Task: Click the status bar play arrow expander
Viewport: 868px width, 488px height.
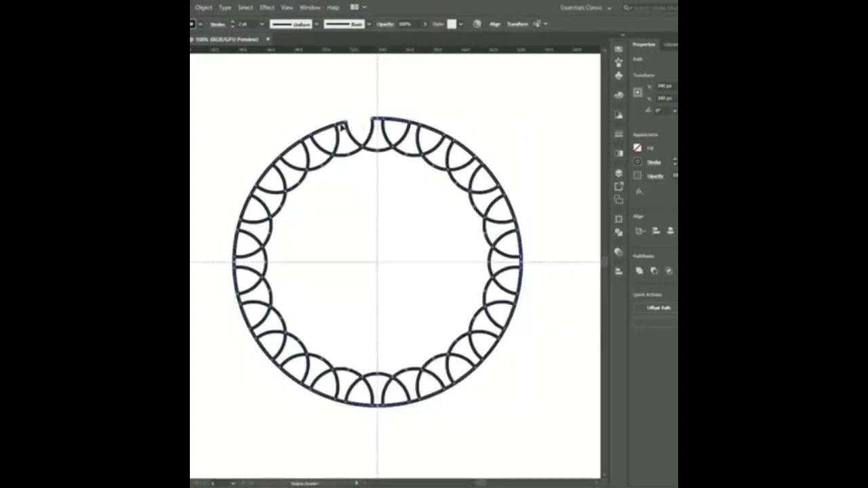Action: click(356, 483)
